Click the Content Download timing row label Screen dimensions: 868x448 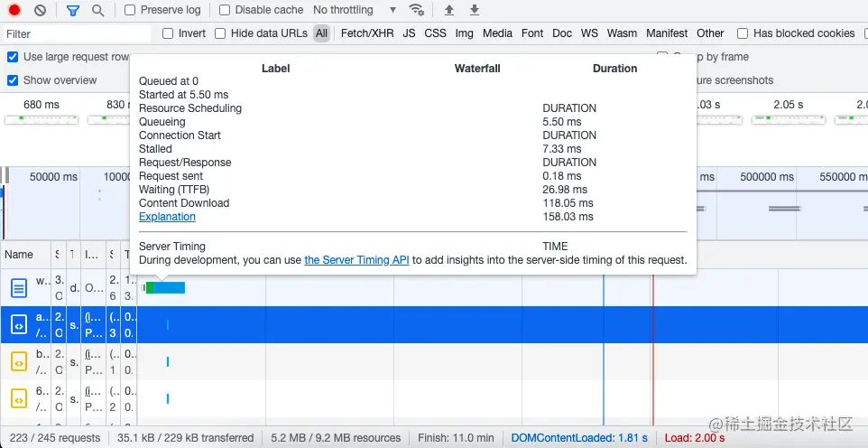coord(184,203)
